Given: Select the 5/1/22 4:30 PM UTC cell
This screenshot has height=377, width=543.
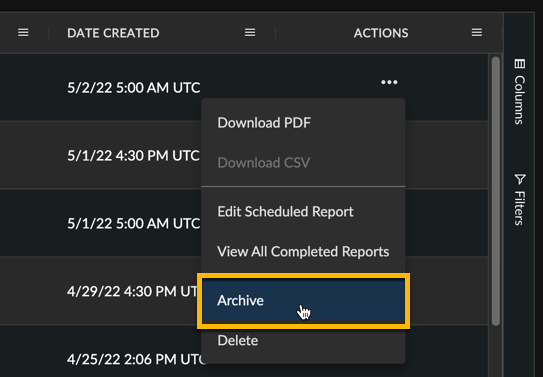Looking at the screenshot, I should [x=133, y=156].
